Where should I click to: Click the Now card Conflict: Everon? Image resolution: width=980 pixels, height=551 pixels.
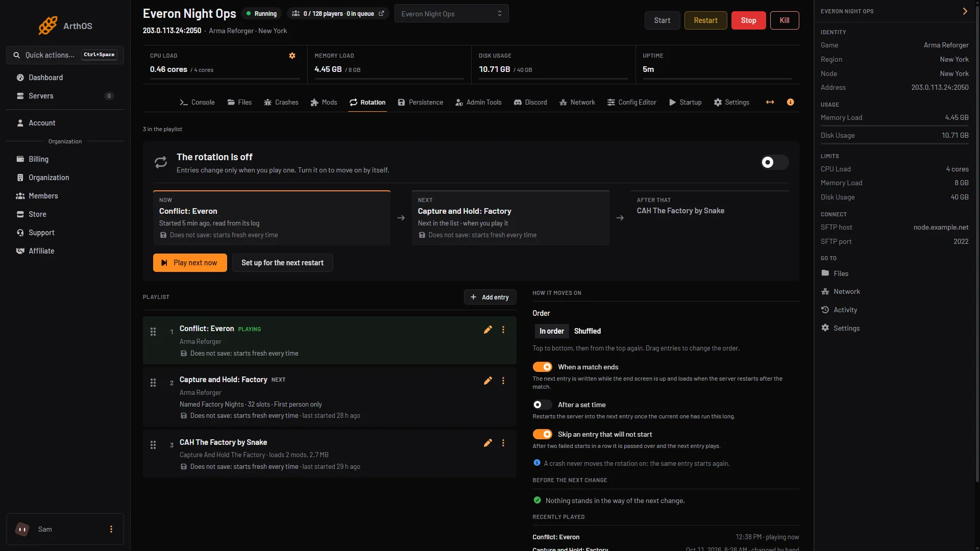(x=272, y=218)
